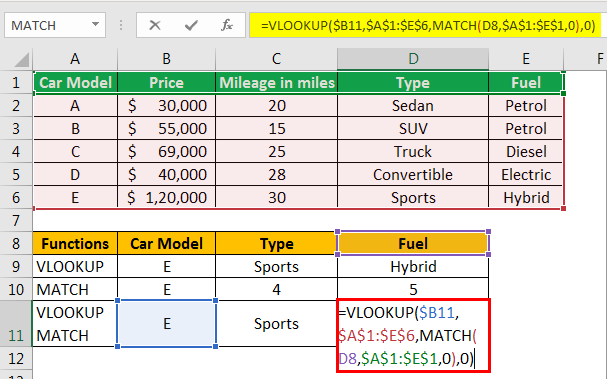This screenshot has height=379, width=607.
Task: Click the 'Truck' type cell
Action: click(x=413, y=151)
